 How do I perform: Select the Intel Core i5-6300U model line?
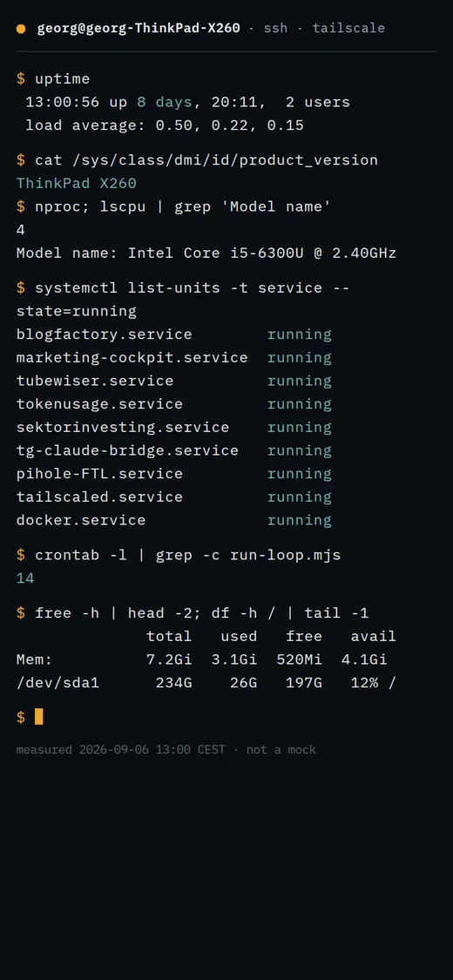pos(206,253)
